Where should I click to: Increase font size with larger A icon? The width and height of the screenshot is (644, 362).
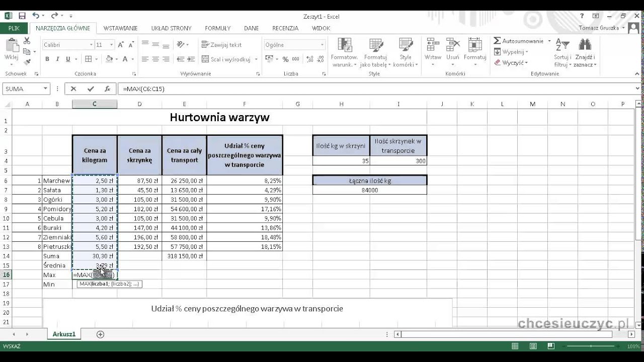point(121,45)
